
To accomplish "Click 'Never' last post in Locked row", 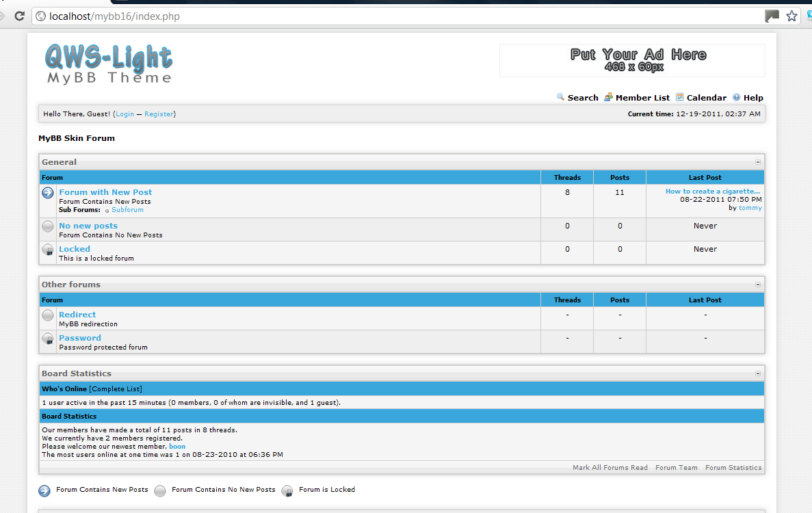I will click(705, 249).
